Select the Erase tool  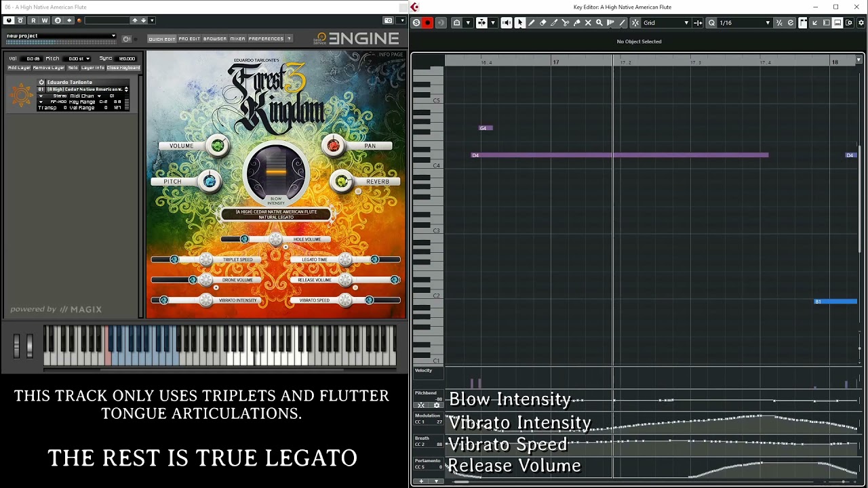click(543, 23)
